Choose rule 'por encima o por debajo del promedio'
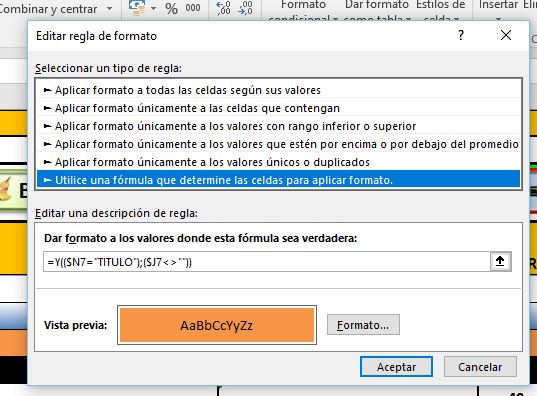This screenshot has width=537, height=396. click(278, 144)
